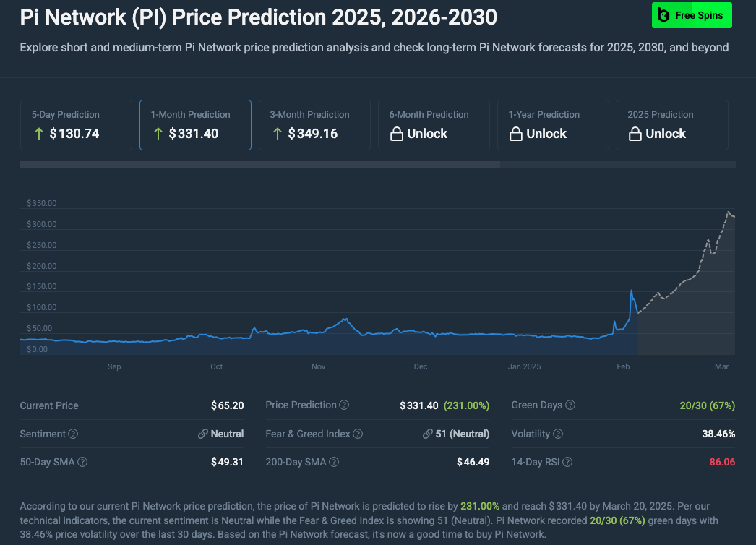Click the 200-Day SMA info icon
Viewport: 756px width, 545px height.
point(334,462)
